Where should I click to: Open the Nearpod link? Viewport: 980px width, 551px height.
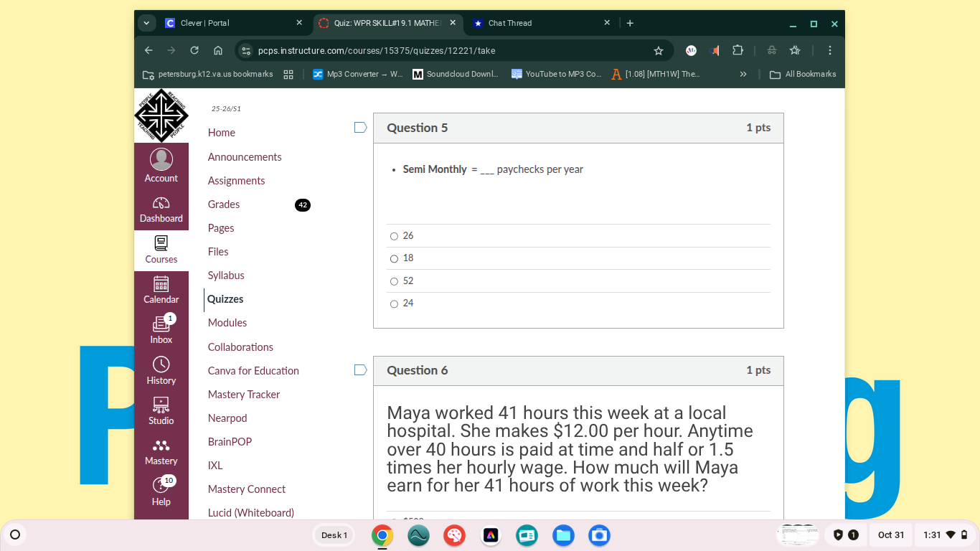coord(227,418)
